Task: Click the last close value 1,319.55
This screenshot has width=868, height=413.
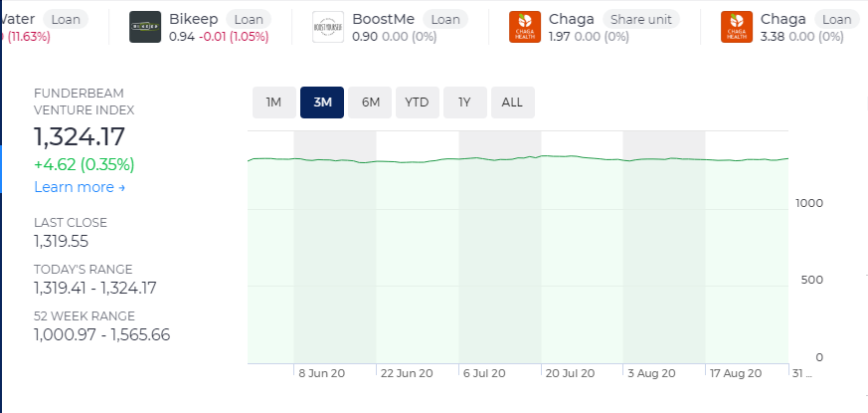Action: pyautogui.click(x=61, y=242)
